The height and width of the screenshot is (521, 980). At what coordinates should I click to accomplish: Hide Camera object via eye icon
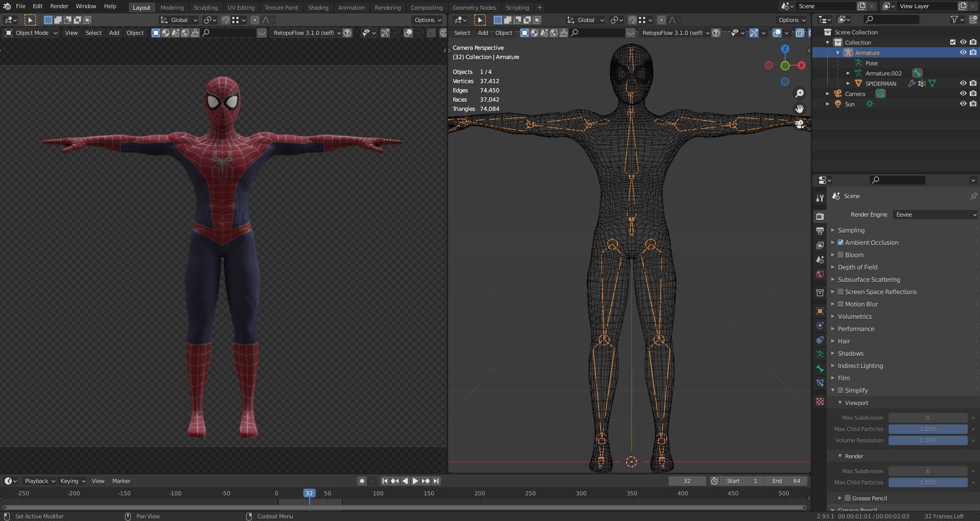tap(963, 93)
